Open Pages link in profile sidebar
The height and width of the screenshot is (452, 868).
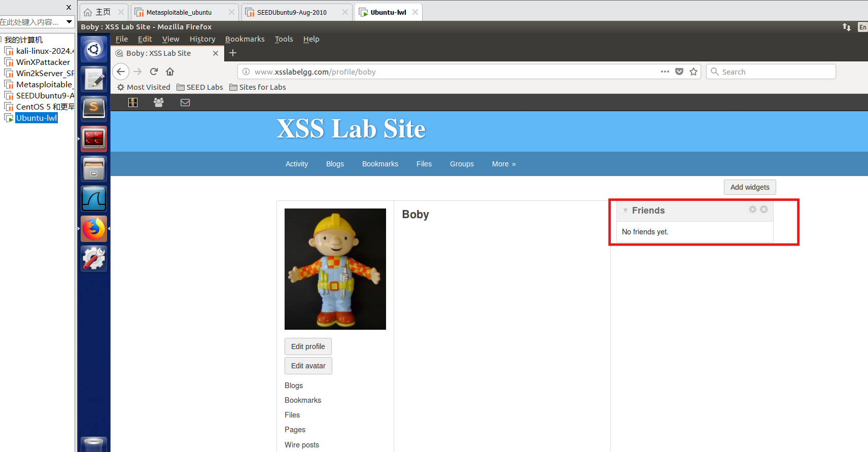(x=295, y=430)
